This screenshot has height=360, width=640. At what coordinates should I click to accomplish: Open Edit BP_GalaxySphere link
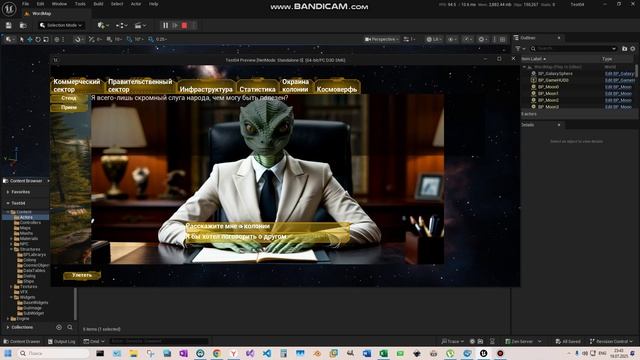619,74
